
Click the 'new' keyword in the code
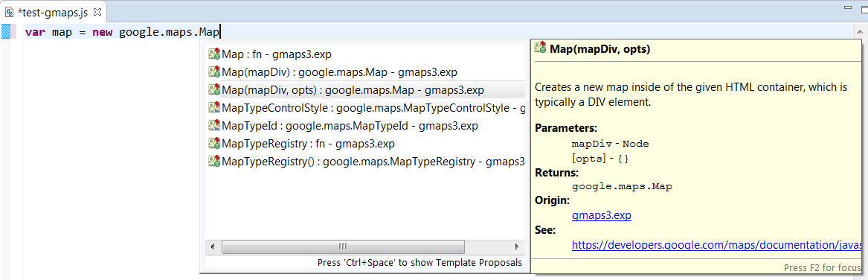[103, 32]
